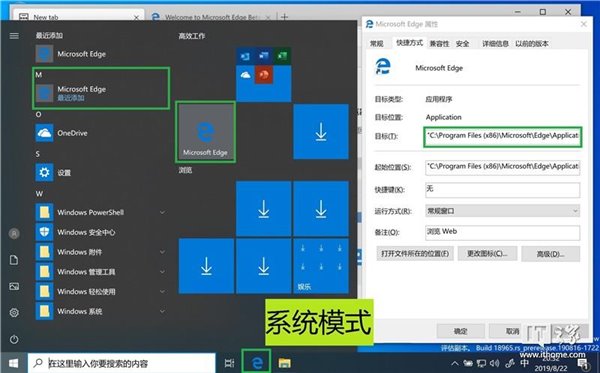Screen dimensions: 600x373
Task: Click the 浏览 group heading
Action: [x=185, y=170]
